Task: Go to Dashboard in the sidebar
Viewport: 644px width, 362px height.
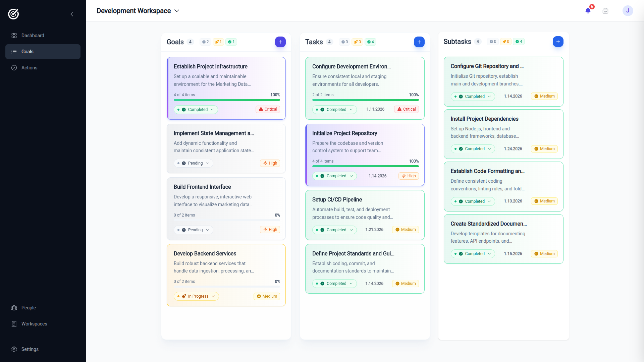Action: (33, 36)
